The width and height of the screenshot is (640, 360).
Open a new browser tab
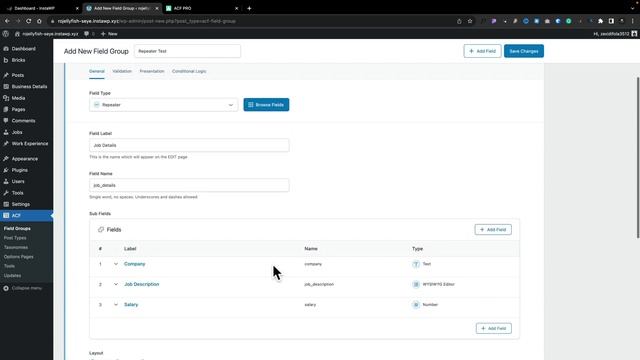pyautogui.click(x=249, y=8)
